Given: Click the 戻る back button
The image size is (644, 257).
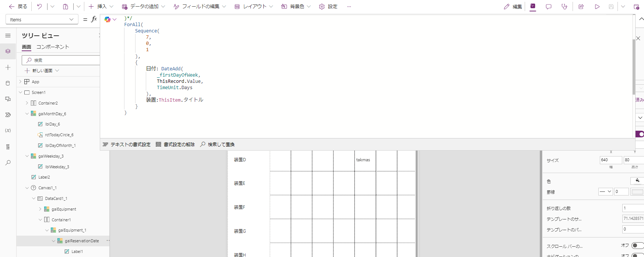Looking at the screenshot, I should tap(18, 6).
